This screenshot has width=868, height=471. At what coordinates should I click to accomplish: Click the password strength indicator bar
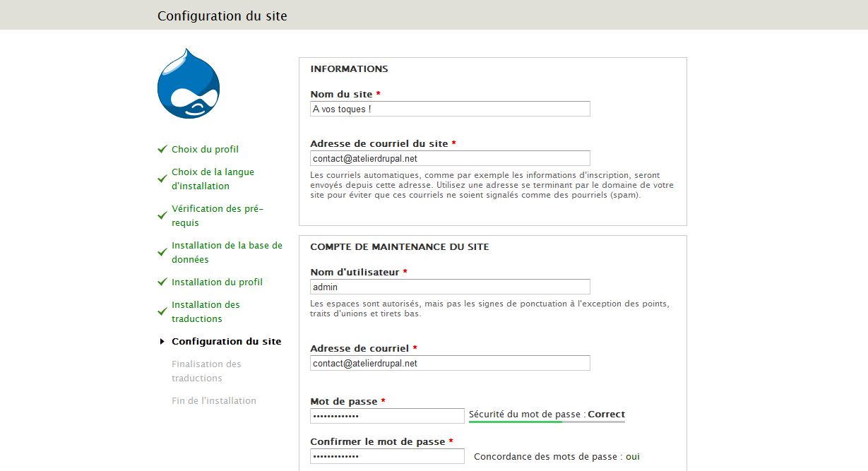tap(546, 422)
